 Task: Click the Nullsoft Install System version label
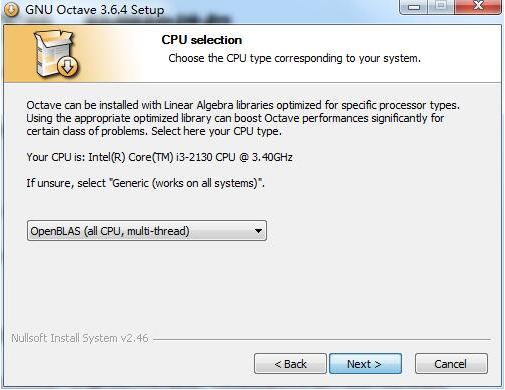pyautogui.click(x=80, y=338)
